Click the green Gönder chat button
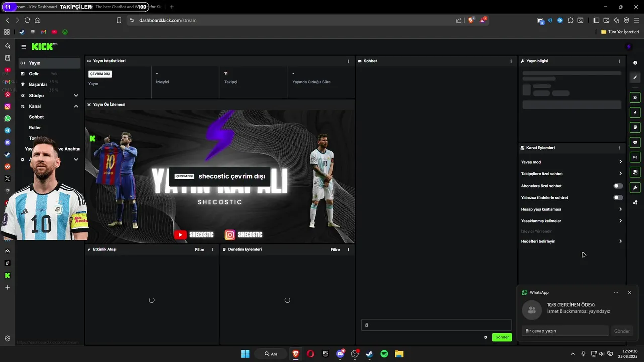This screenshot has width=644, height=362. click(x=502, y=337)
